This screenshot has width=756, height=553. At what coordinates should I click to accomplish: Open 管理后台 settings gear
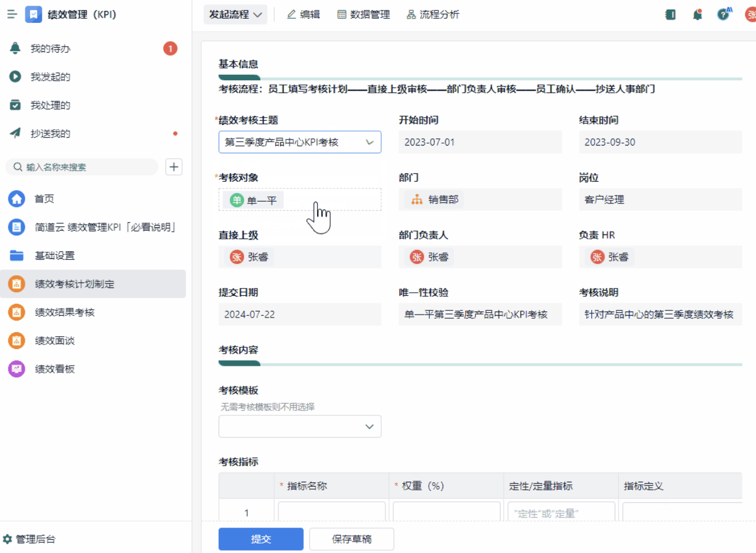pos(8,539)
